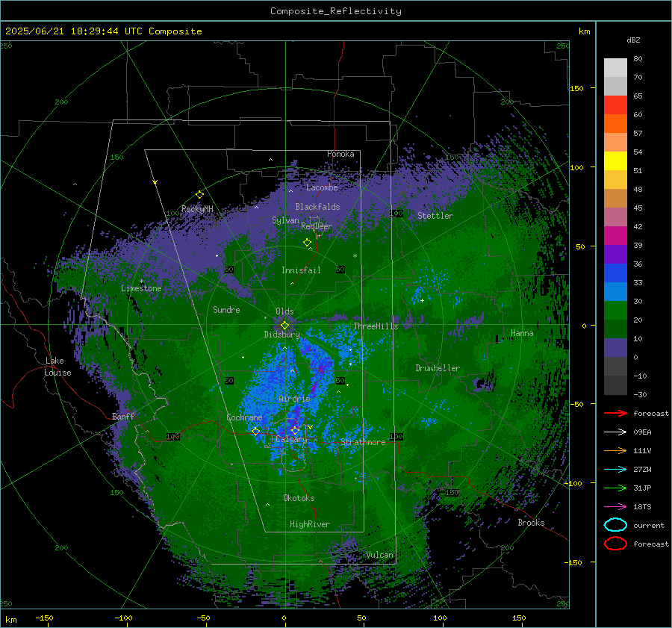Screen dimensions: 672x628
Task: Click the Brooks label on the map
Action: point(531,523)
